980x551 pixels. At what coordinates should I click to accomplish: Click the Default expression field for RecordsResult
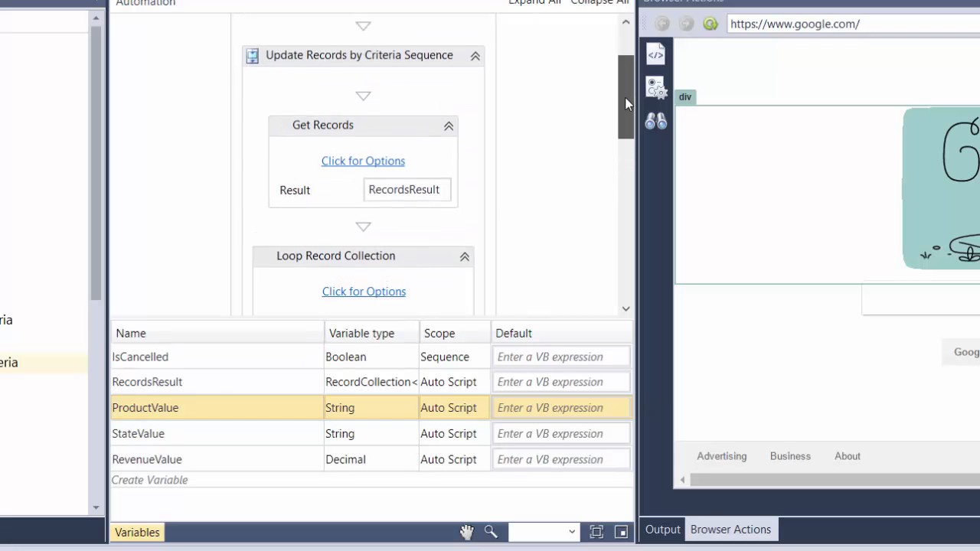(560, 382)
